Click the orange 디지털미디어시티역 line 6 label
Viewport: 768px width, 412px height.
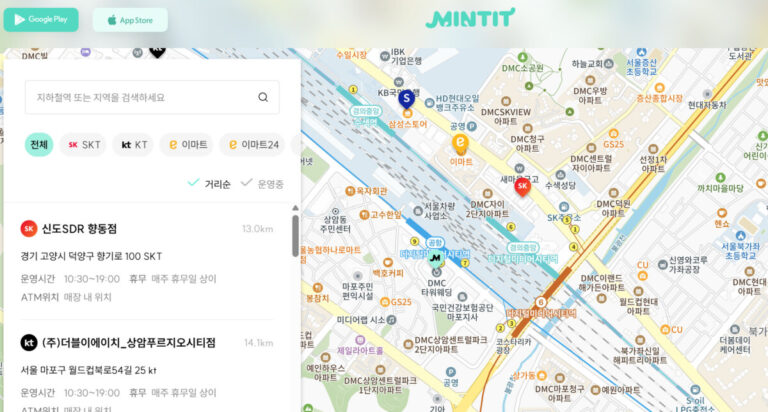(541, 313)
